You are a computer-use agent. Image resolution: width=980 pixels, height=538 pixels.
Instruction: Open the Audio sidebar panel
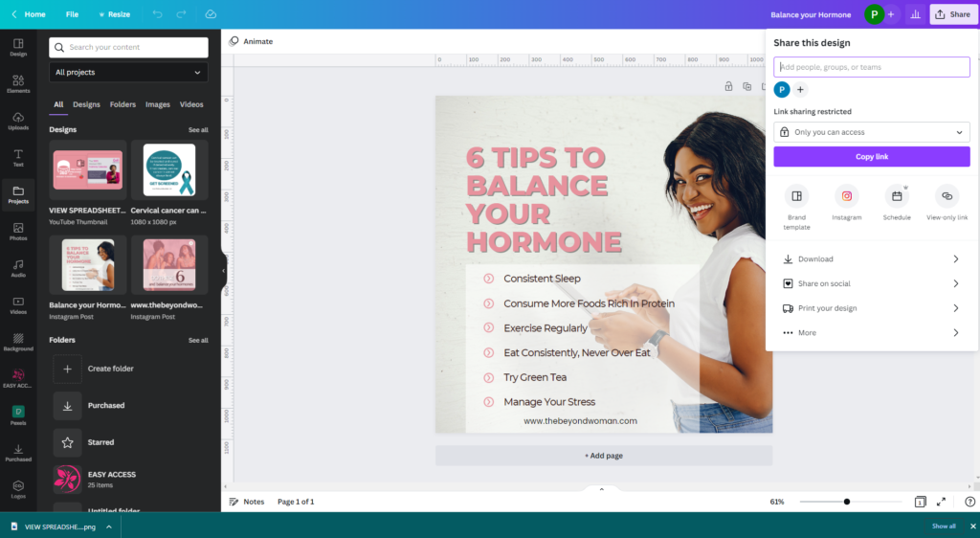click(18, 269)
